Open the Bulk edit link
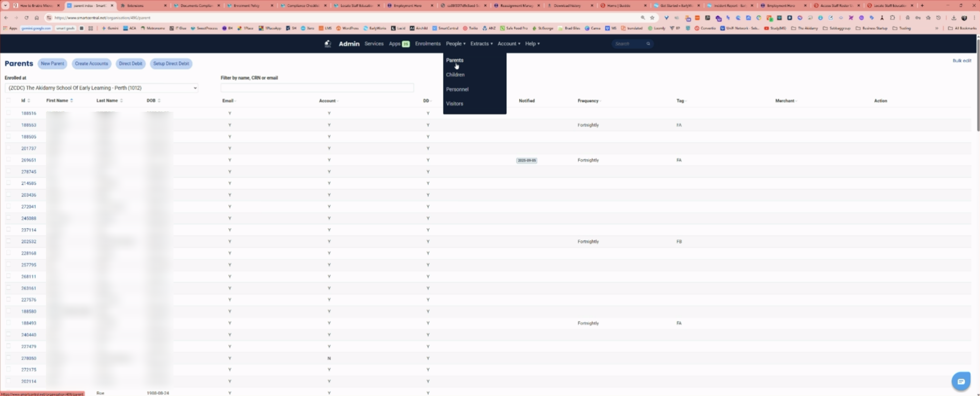 pos(962,61)
